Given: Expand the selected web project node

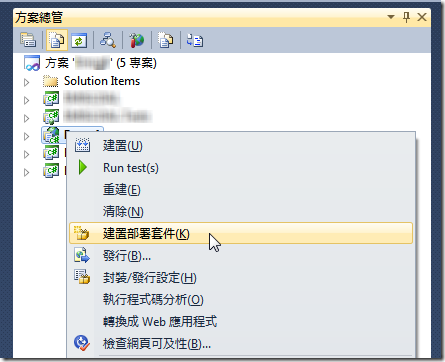Looking at the screenshot, I should (27, 136).
